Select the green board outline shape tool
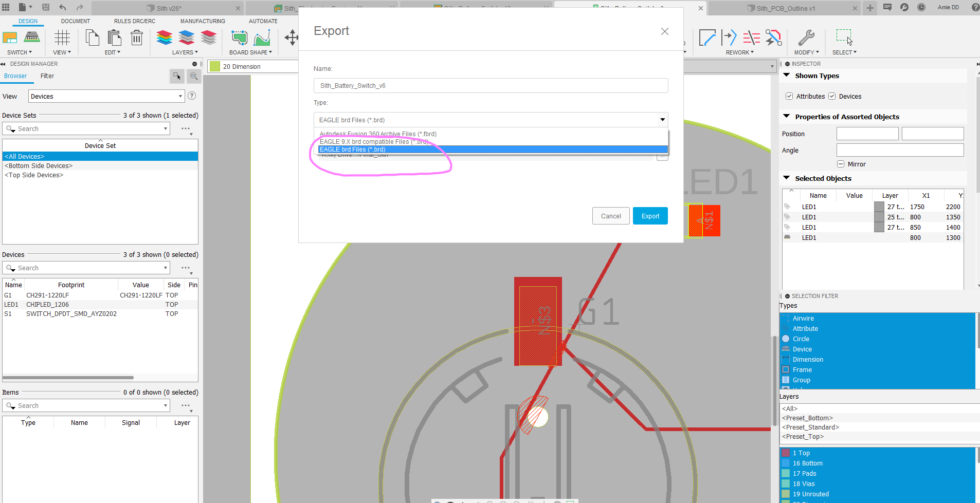This screenshot has width=980, height=503. [x=239, y=38]
